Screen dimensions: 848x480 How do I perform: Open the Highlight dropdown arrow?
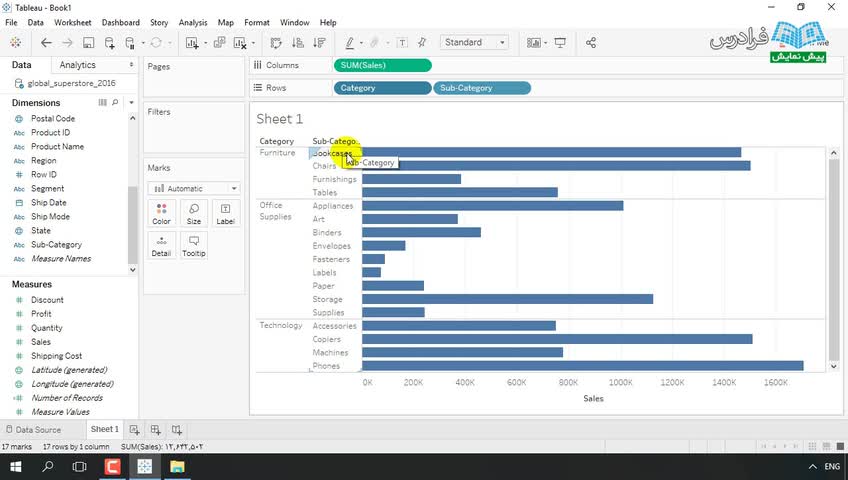pyautogui.click(x=361, y=43)
